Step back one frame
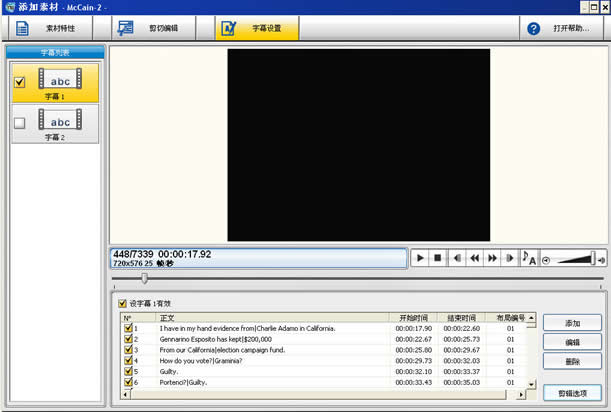The image size is (611, 412). 457,258
